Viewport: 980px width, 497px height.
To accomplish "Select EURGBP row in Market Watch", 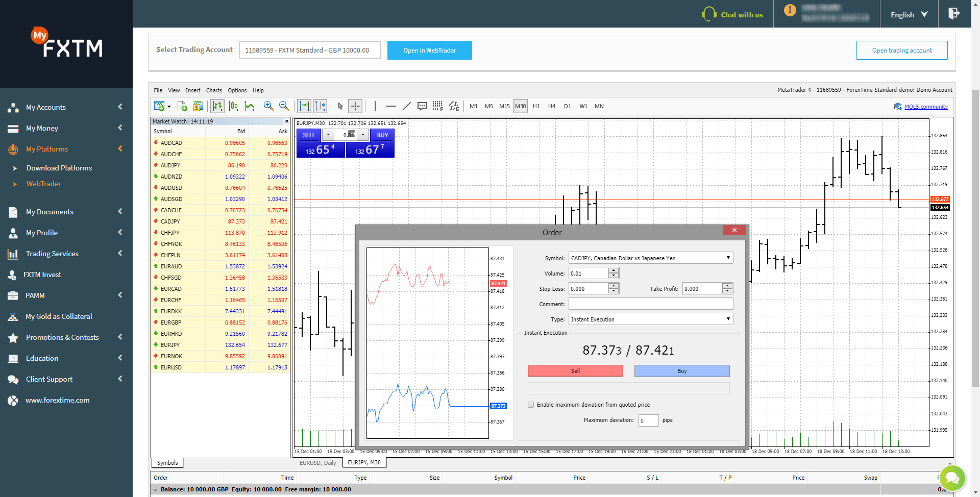I will pyautogui.click(x=220, y=322).
